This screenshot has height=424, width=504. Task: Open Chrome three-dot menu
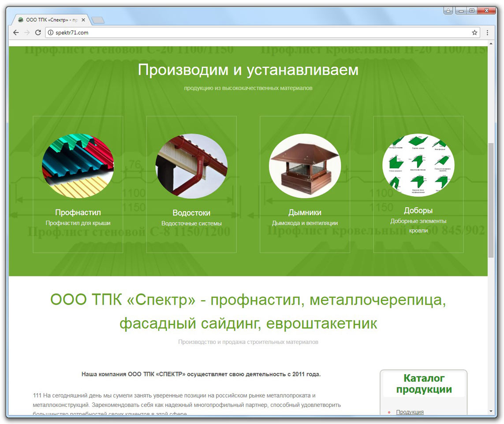pyautogui.click(x=487, y=33)
